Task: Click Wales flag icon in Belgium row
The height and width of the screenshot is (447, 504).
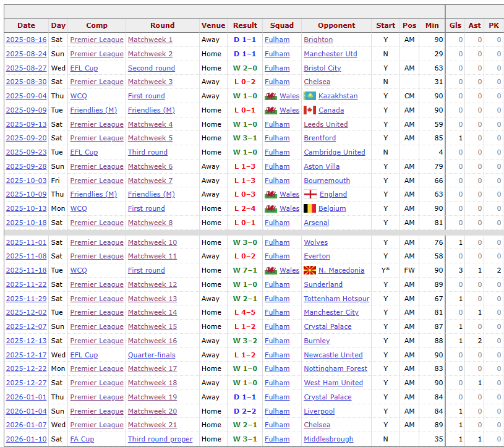Action: (x=271, y=208)
